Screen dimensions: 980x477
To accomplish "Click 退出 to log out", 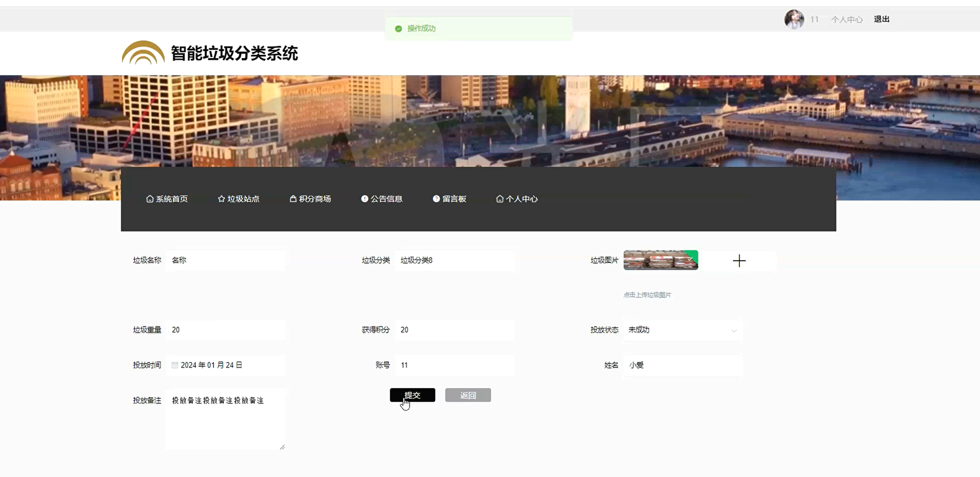I will coord(882,19).
